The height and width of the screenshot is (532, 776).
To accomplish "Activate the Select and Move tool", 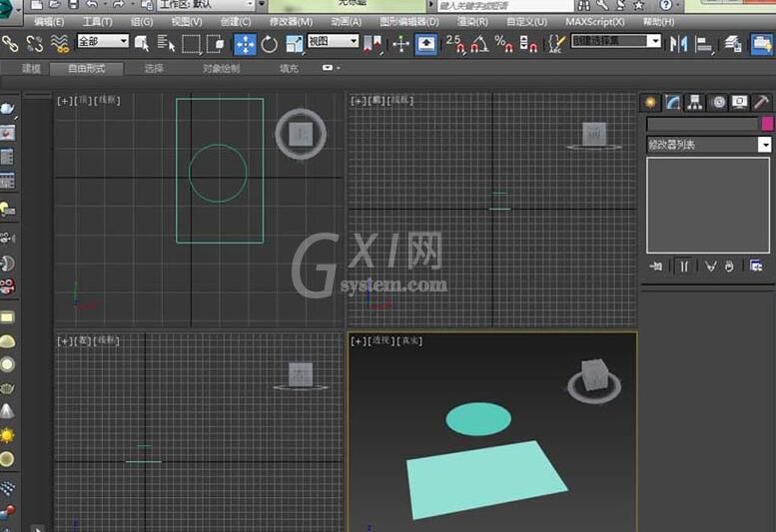I will 245,44.
